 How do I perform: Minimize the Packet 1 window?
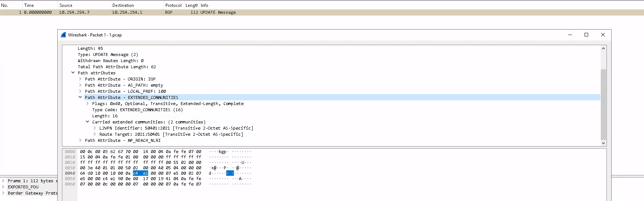click(570, 35)
